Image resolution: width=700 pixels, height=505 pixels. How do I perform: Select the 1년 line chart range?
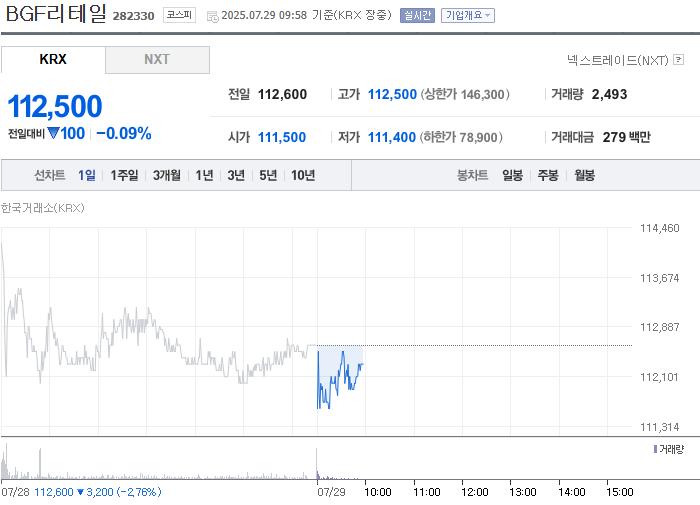[204, 175]
